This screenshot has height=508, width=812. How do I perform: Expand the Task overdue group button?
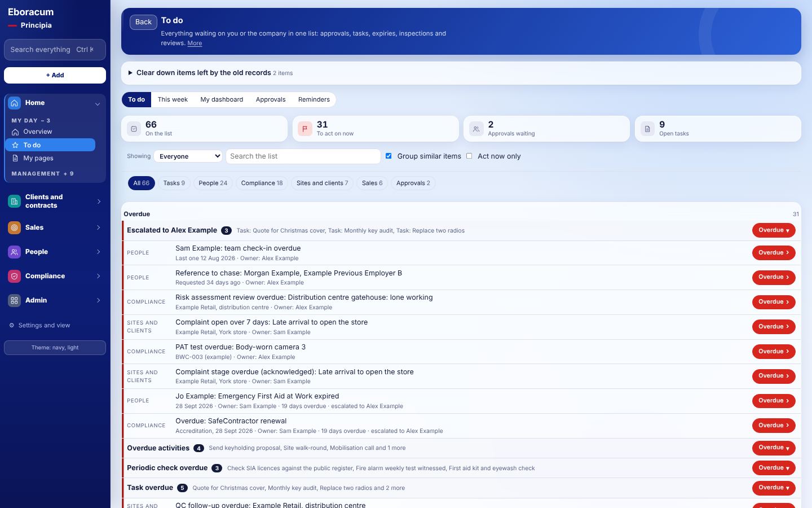(774, 488)
